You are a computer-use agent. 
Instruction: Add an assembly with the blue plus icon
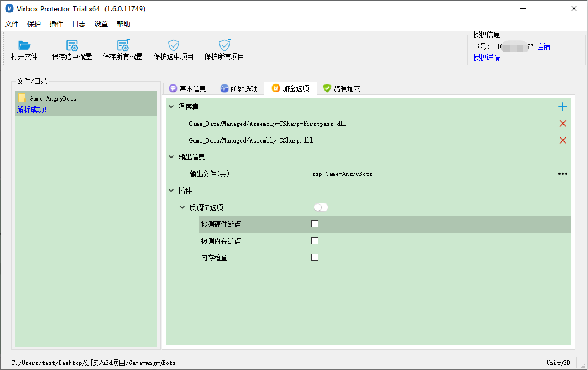(562, 107)
